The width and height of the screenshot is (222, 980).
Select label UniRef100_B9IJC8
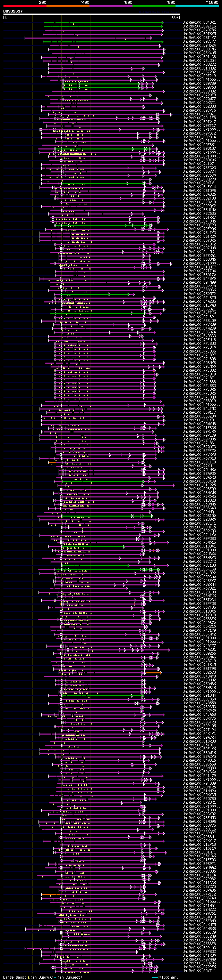pos(199,57)
